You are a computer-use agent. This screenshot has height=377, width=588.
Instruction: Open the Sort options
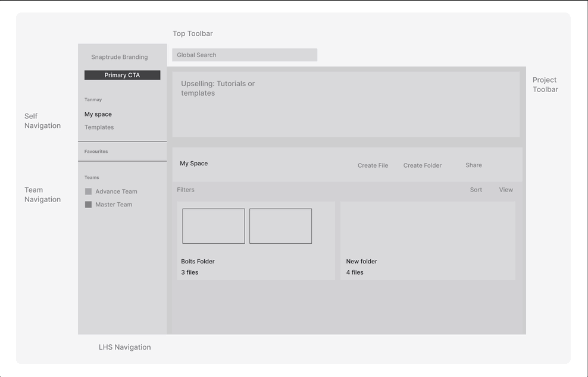coord(476,190)
